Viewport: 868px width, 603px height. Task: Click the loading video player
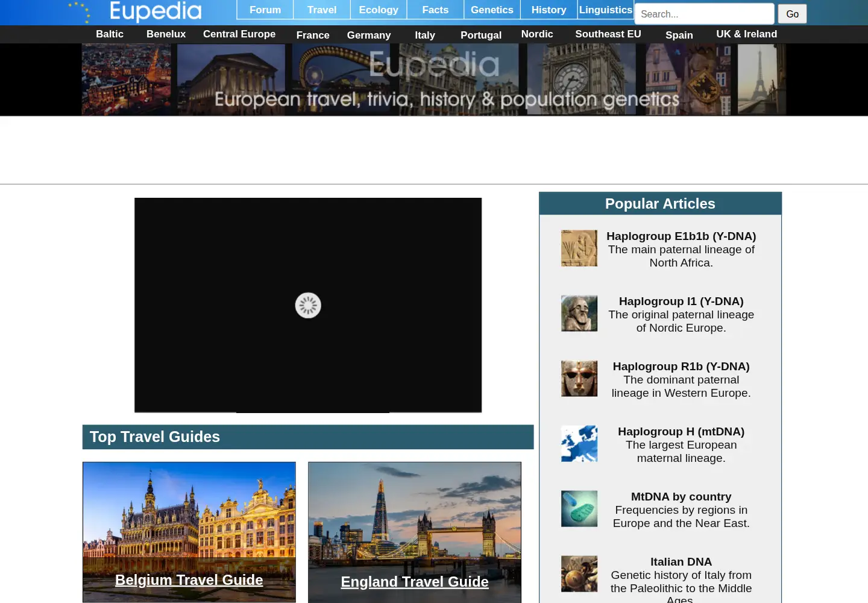(x=308, y=305)
